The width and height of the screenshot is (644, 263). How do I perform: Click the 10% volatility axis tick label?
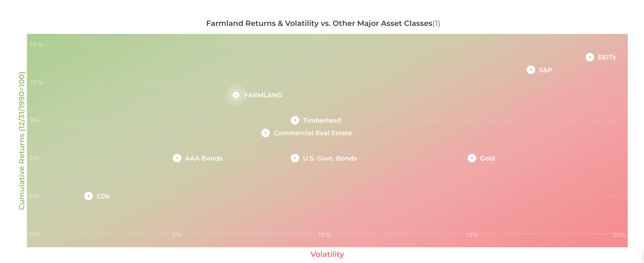324,235
